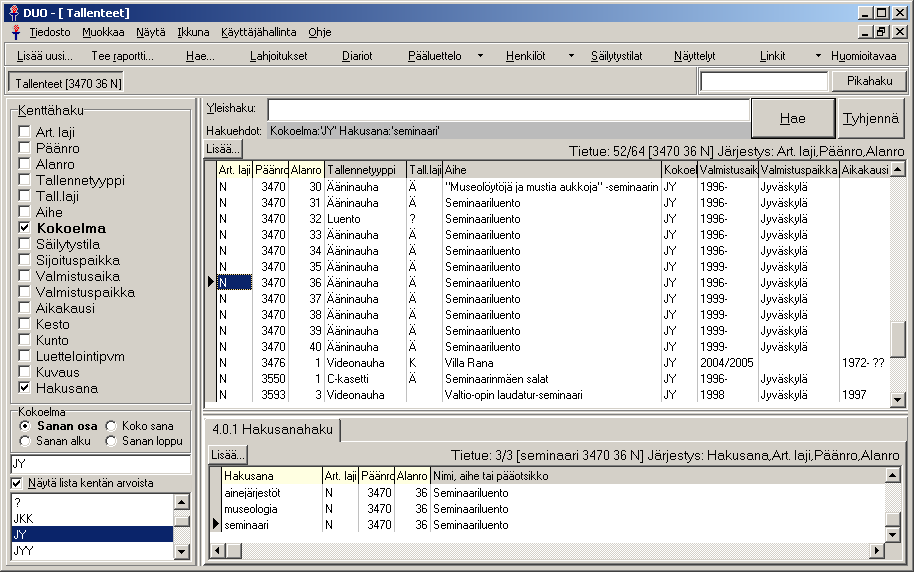
Task: Click Hae... in the toolbar
Action: coord(201,56)
